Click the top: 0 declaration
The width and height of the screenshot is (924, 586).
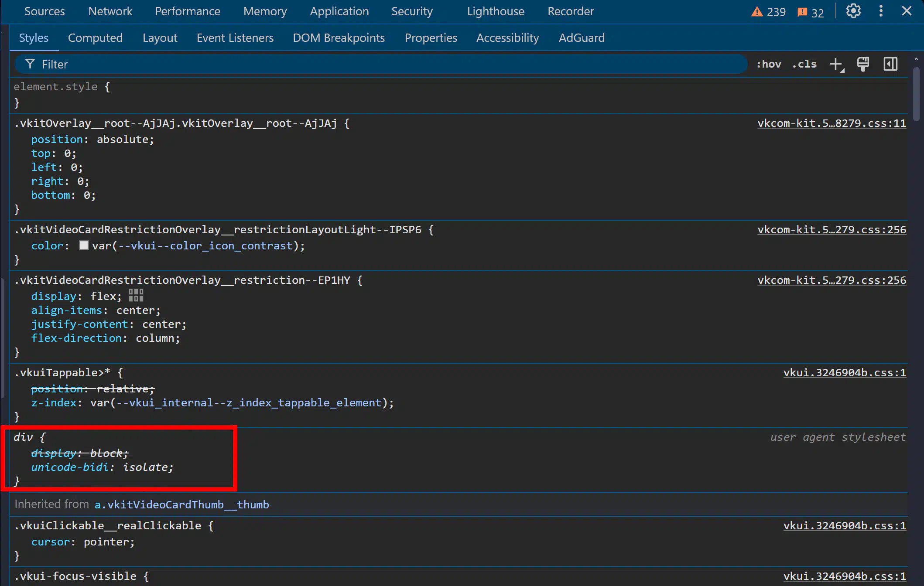[x=54, y=153]
